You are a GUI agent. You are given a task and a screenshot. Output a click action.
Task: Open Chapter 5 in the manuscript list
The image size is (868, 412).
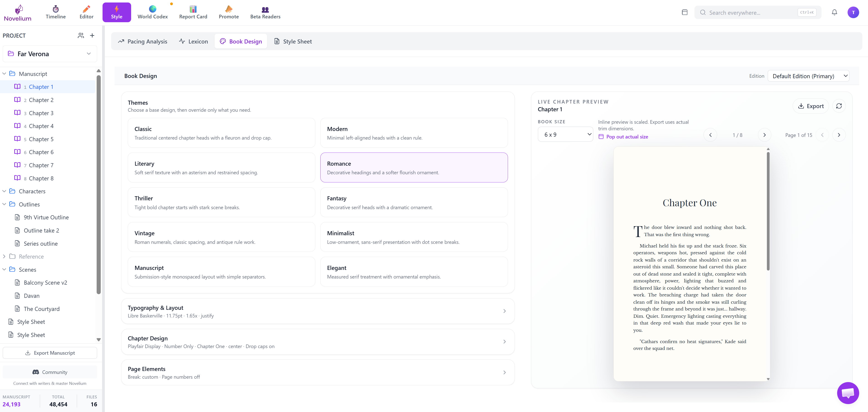click(x=41, y=139)
